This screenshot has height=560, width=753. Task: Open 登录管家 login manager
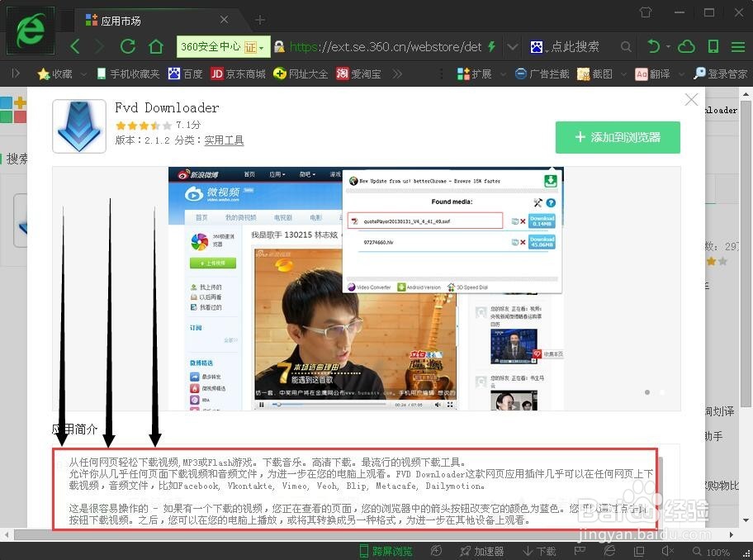point(720,74)
